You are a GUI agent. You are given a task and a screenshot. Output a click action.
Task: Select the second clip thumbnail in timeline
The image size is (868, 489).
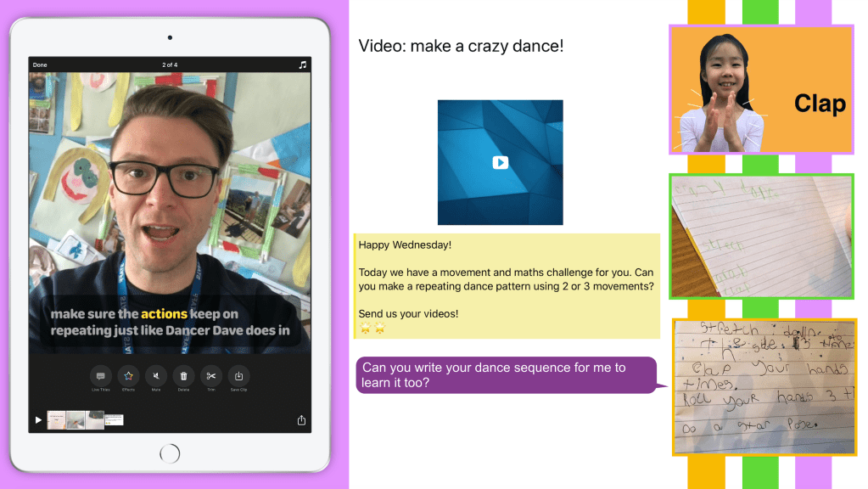(76, 419)
